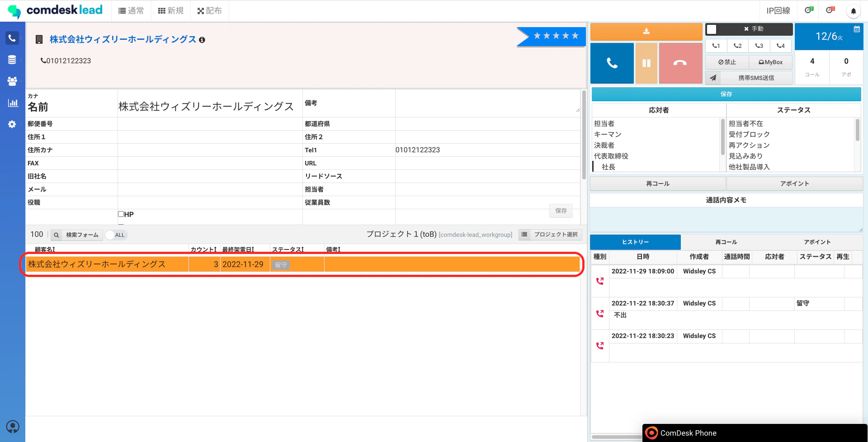Click the 備考 remarks text area
The height and width of the screenshot is (442, 868).
(x=487, y=103)
